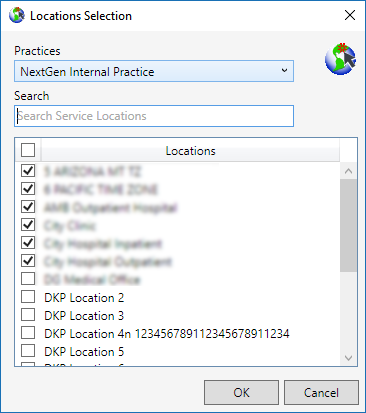
Task: Focus the Search Service Locations field
Action: (154, 116)
